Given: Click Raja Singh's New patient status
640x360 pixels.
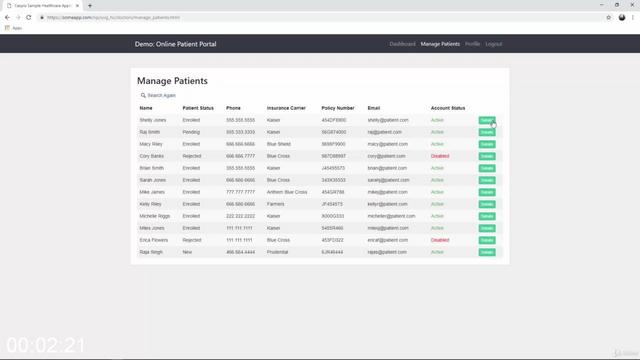Looking at the screenshot, I should point(187,252).
